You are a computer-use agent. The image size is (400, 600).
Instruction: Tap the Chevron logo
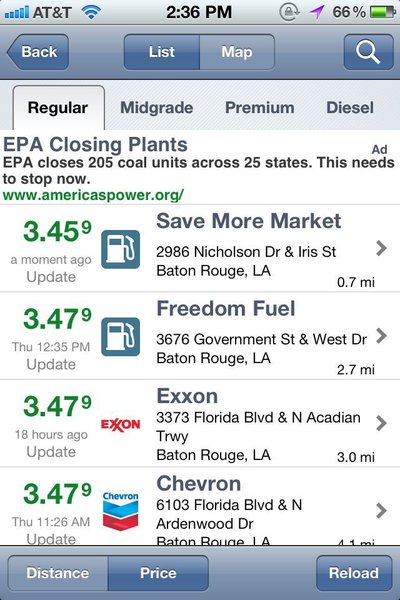pyautogui.click(x=121, y=511)
